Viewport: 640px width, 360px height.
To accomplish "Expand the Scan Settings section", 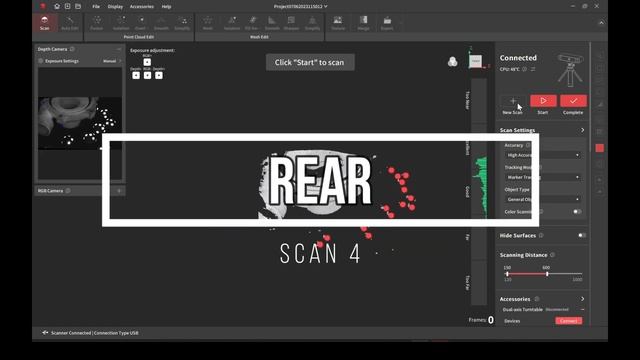I will [x=582, y=130].
